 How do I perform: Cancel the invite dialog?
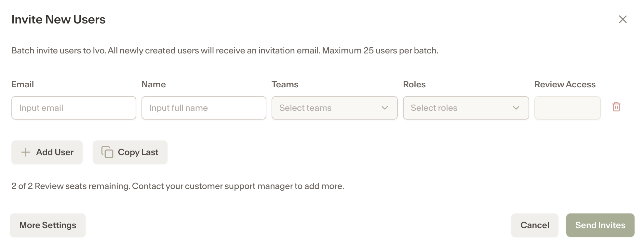tap(535, 225)
